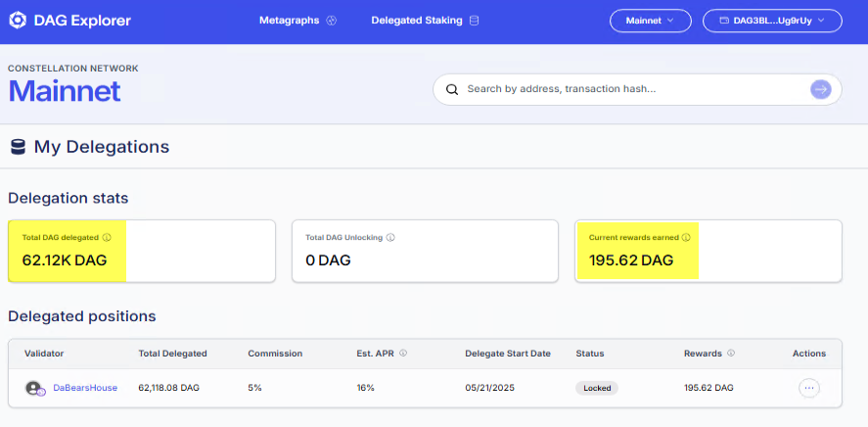Click the 0 DAG unlocking value
This screenshot has width=868, height=427.
328,261
